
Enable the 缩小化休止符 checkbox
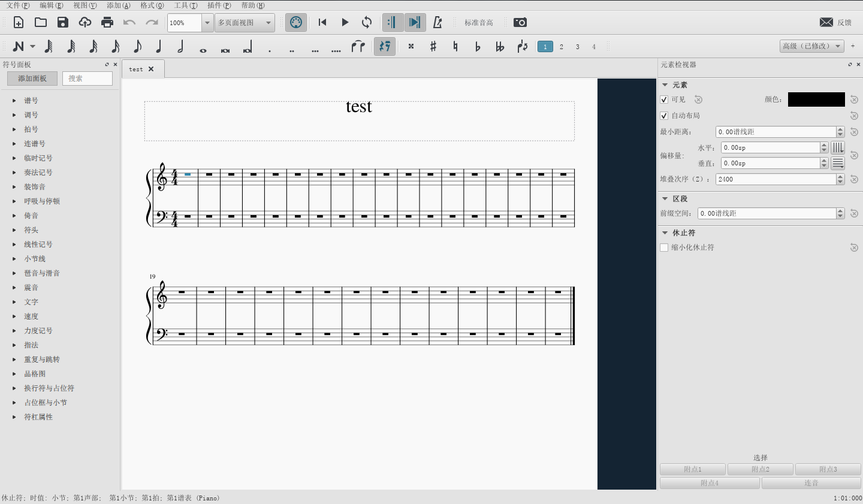click(x=664, y=248)
